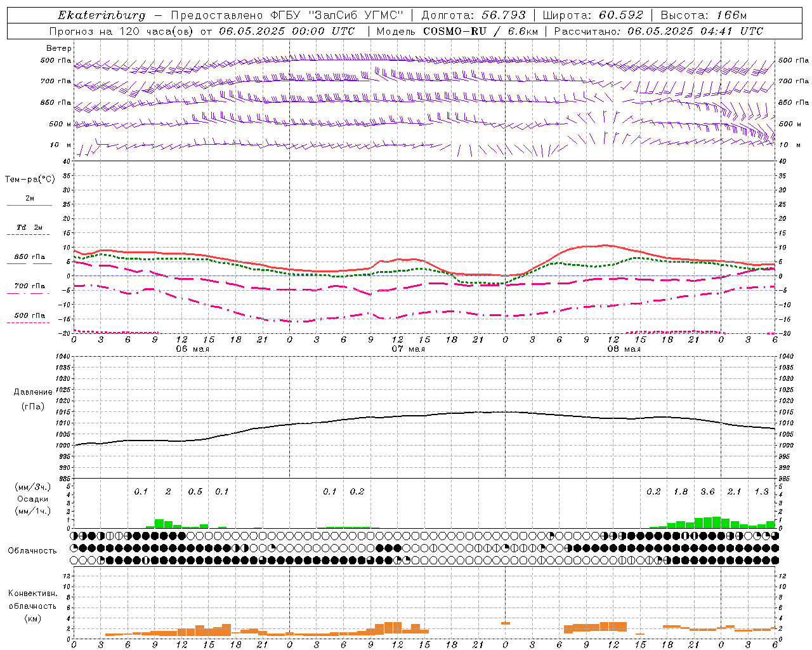Select the 'Предоставлено ФГБУ "ЗапСиб УГМС"' provider text
The width and height of the screenshot is (812, 650).
[287, 15]
